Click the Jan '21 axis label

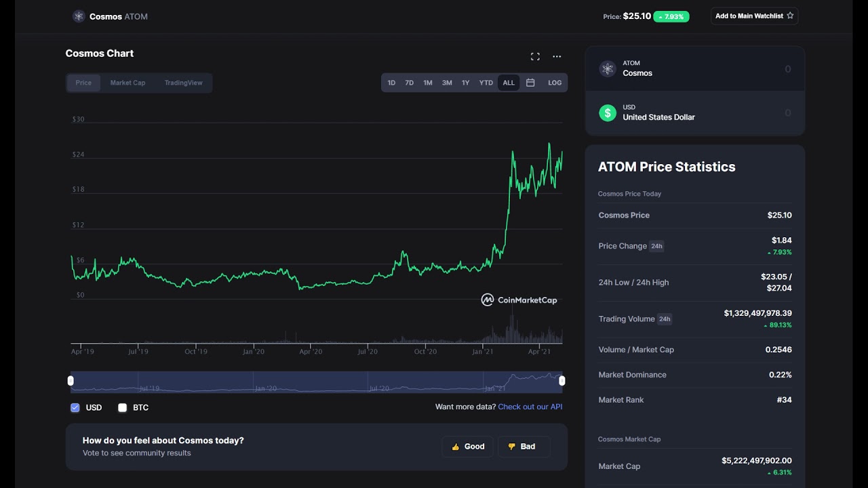(x=483, y=351)
